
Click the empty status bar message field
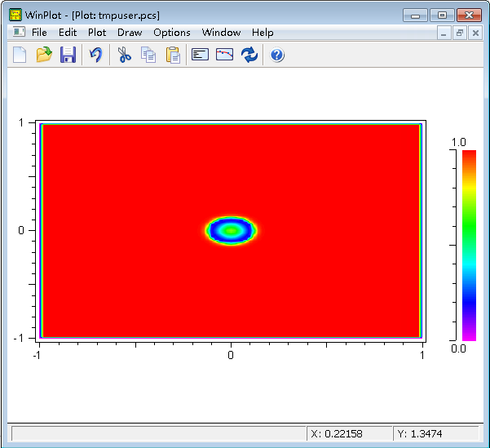pos(158,433)
